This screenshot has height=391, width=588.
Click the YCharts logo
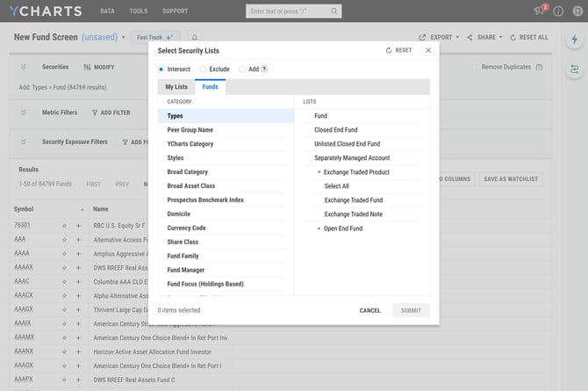point(46,11)
